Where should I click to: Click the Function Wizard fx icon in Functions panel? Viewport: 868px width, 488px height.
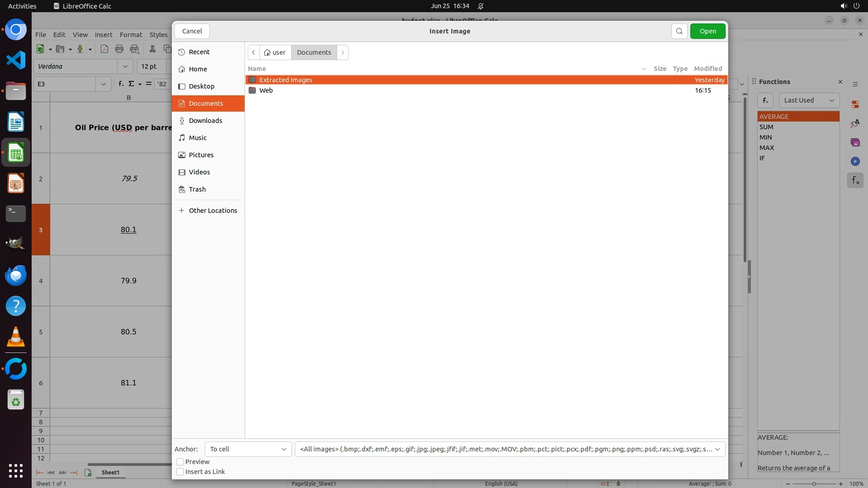(x=765, y=100)
